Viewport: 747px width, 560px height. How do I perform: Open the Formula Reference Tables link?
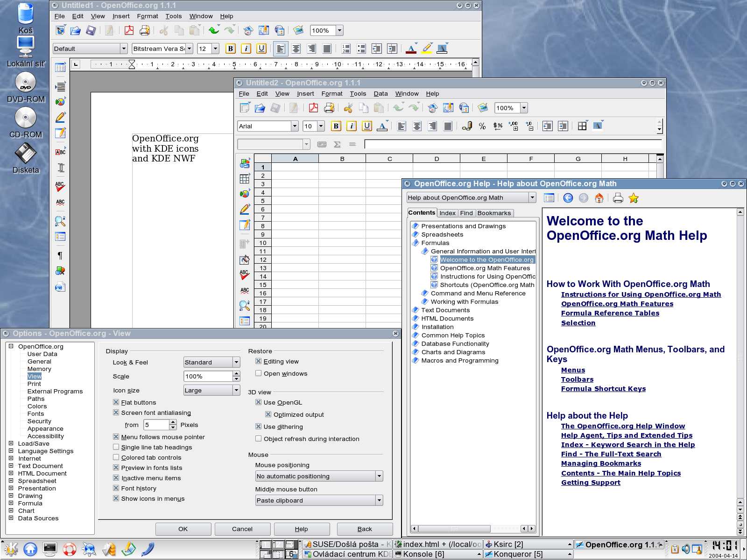(x=610, y=313)
